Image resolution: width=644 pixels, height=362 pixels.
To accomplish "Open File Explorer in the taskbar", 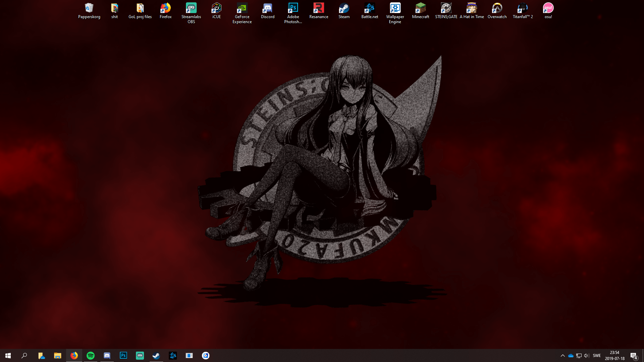I will (x=58, y=356).
